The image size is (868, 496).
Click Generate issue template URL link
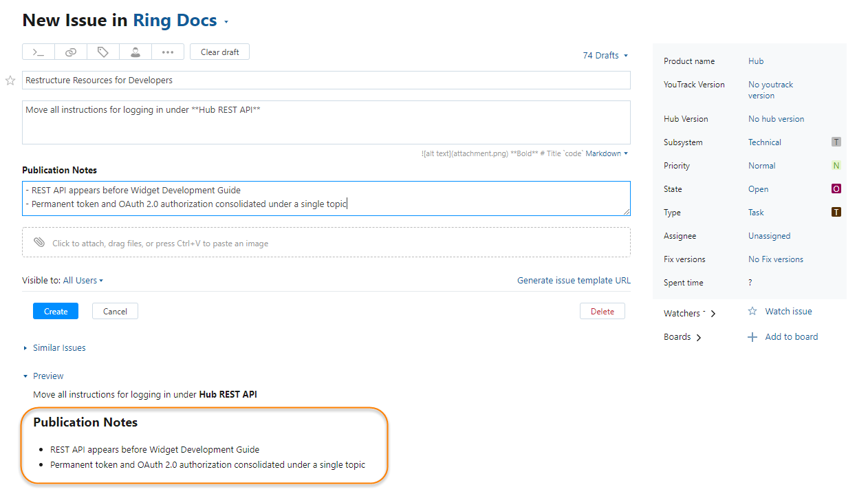tap(574, 281)
